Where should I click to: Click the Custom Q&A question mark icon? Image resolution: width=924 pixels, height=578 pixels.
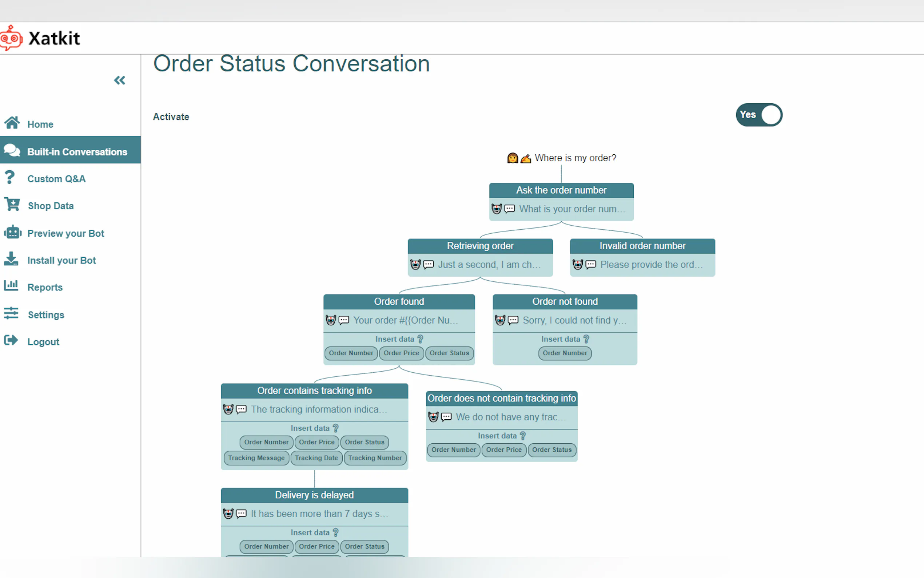(10, 178)
